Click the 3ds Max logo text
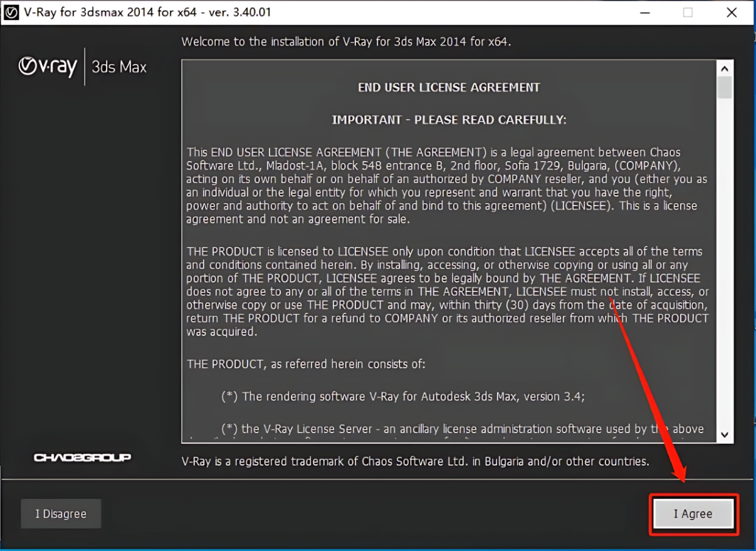This screenshot has width=756, height=551. click(119, 67)
